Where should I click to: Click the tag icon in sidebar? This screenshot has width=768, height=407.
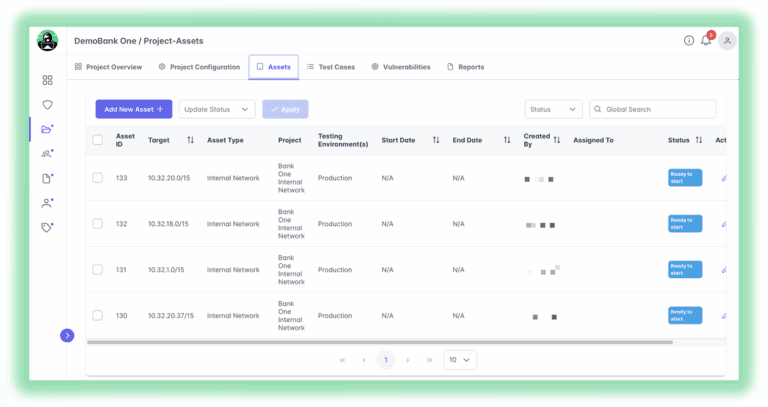47,227
